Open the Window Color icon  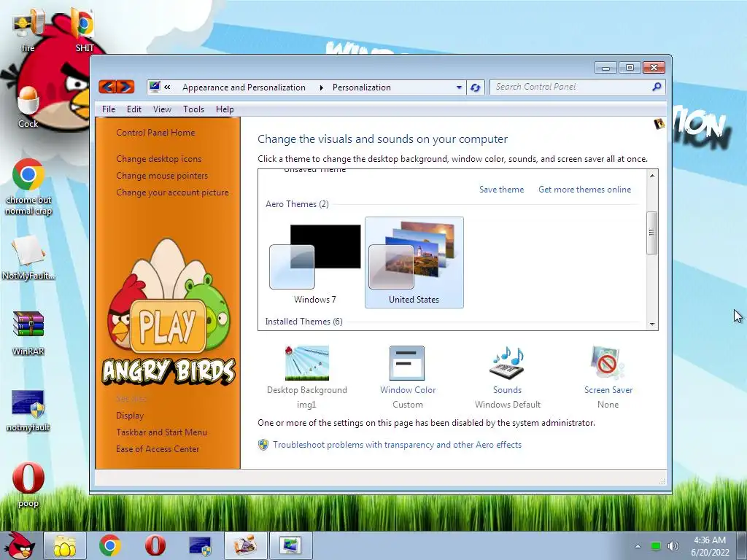pos(407,363)
